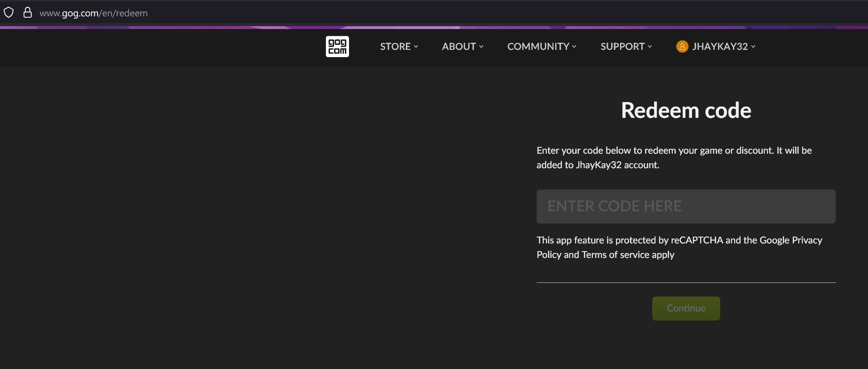Image resolution: width=868 pixels, height=369 pixels.
Task: Open the COMMUNITY menu
Action: coord(538,46)
